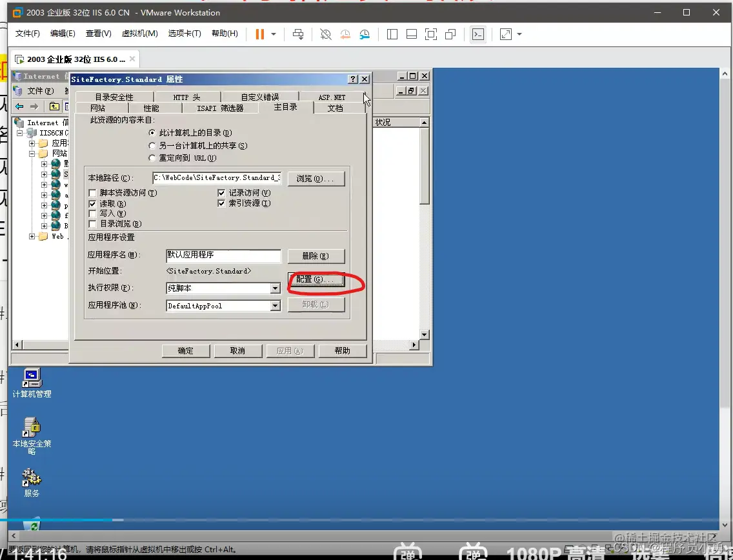Enter full screen mode icon
Screen dimensions: 733x560
point(431,34)
